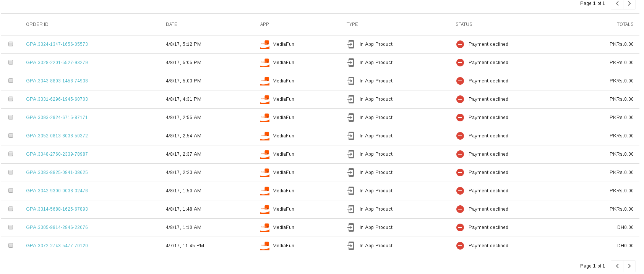Click red declined icon in the 1:48 AM row

460,209
